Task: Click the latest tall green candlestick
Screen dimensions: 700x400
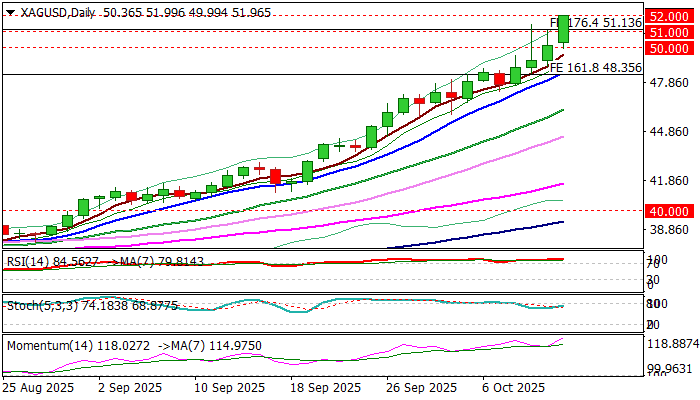Action: click(x=564, y=29)
